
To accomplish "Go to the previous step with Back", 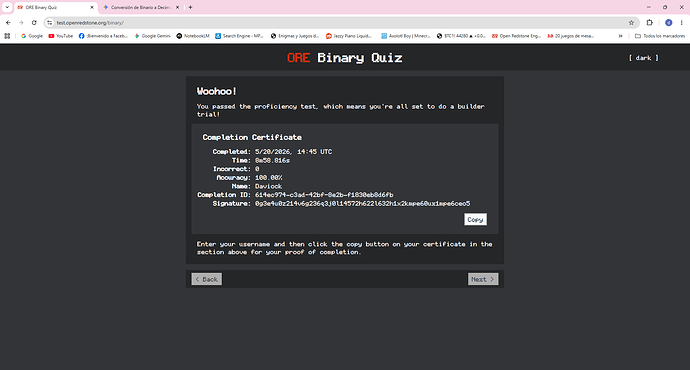I will pos(206,279).
